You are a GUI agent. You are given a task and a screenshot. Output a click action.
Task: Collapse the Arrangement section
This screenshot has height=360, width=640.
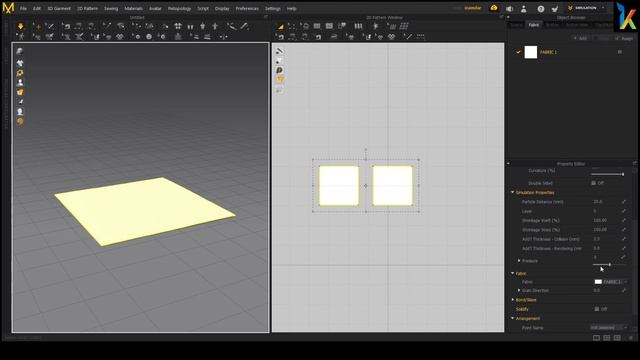513,318
